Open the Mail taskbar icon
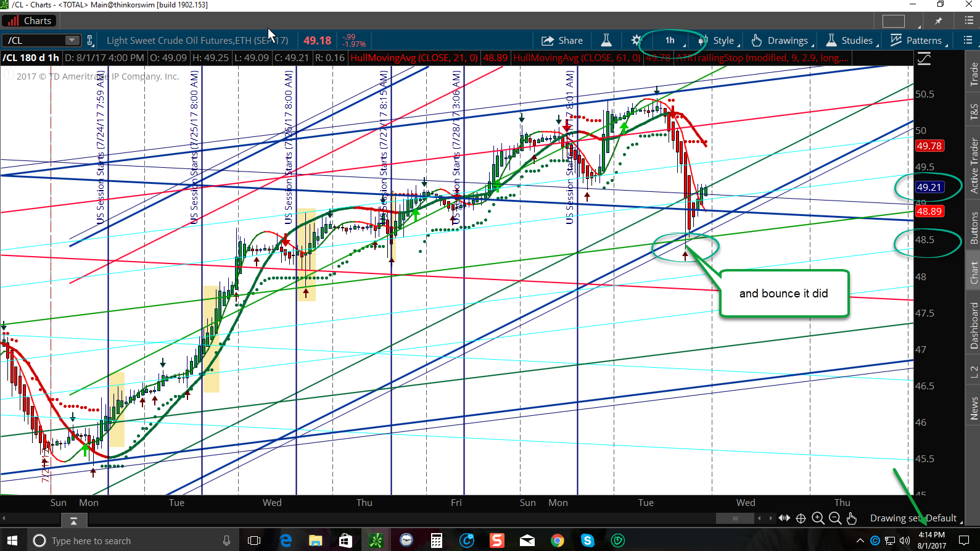The height and width of the screenshot is (551, 980). pos(527,541)
